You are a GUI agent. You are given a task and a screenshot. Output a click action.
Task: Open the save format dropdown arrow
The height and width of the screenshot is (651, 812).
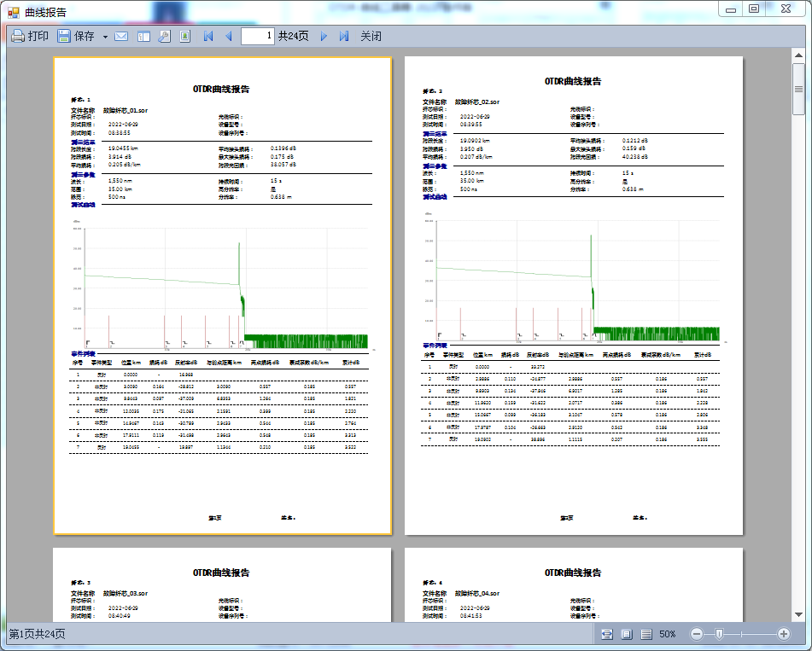coord(105,37)
